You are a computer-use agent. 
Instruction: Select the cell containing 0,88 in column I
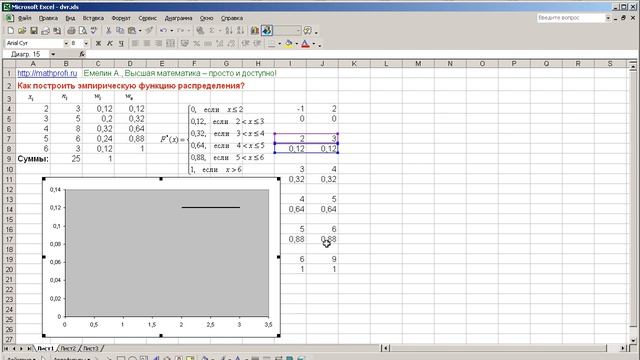click(290, 239)
